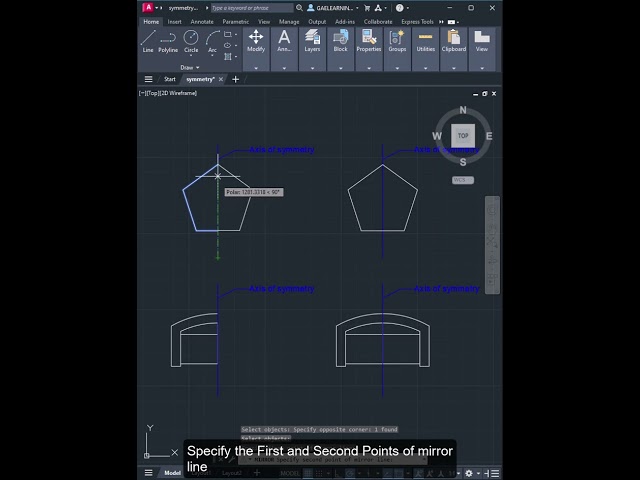
Task: Toggle ribbon minimize state button
Action: [x=451, y=22]
